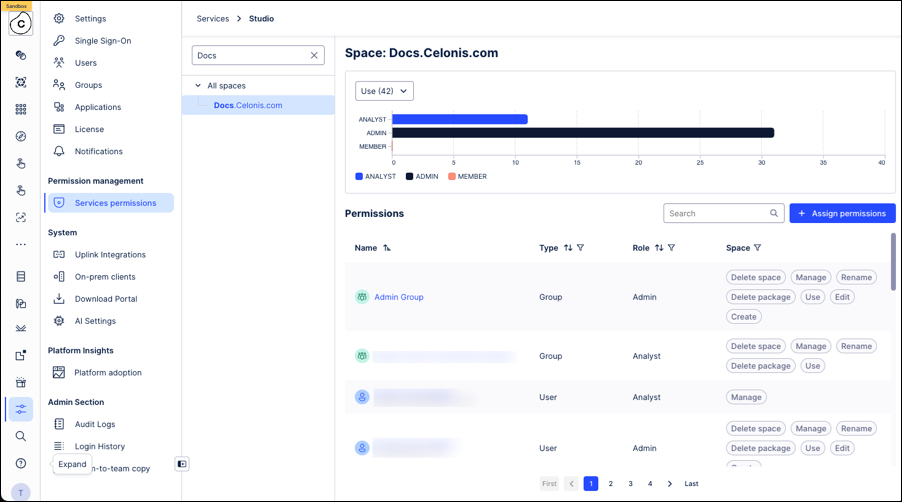
Task: Select the admin sliders icon in rail
Action: point(21,409)
